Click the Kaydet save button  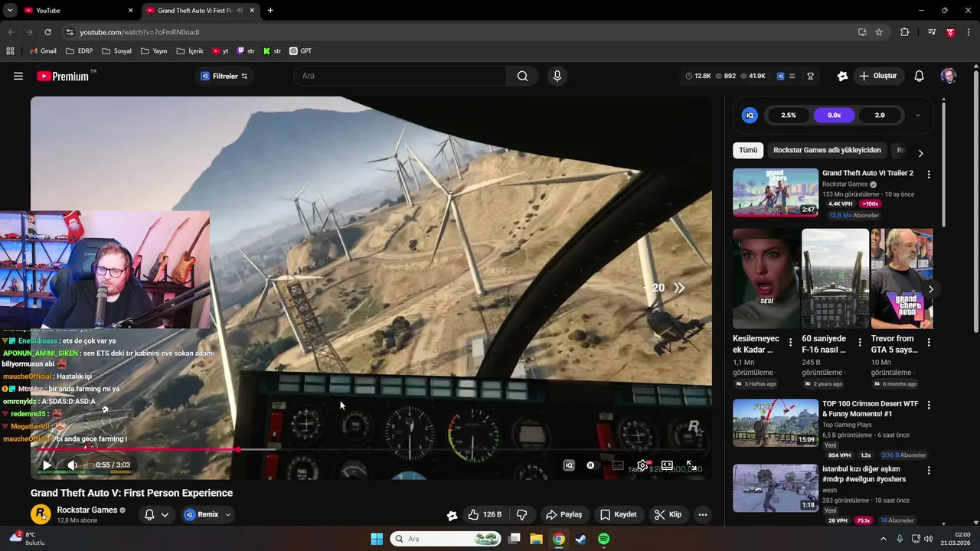point(619,514)
